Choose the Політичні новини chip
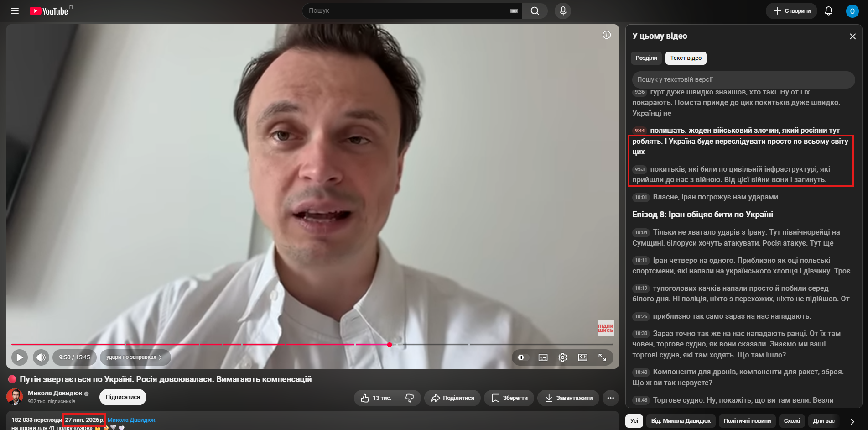This screenshot has height=430, width=868. (747, 421)
